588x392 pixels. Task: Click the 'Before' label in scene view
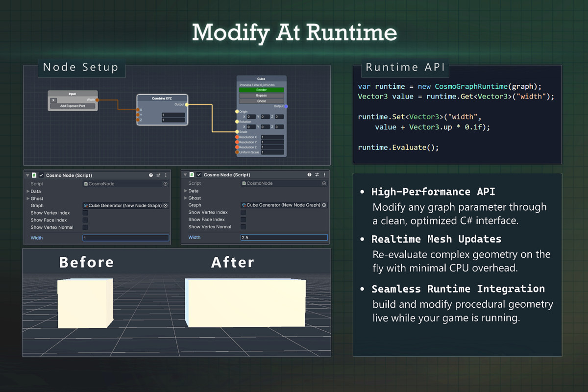click(x=86, y=262)
